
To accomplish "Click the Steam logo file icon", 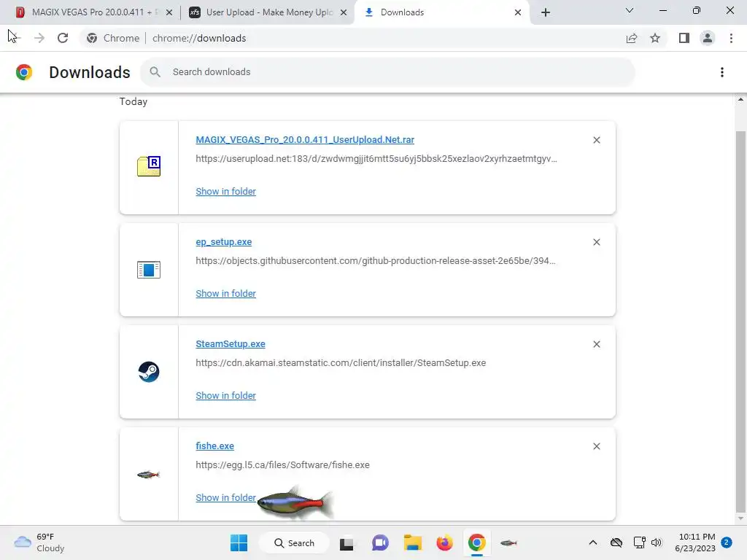I will point(149,372).
